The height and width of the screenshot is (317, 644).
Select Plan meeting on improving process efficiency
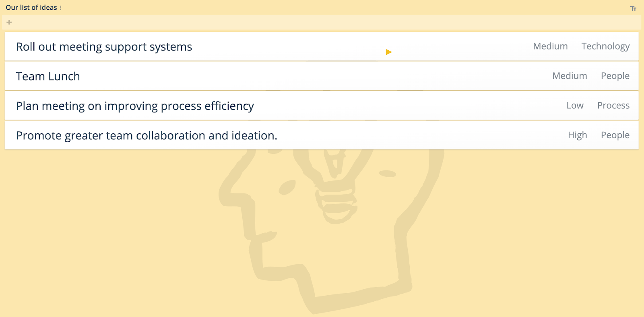[x=135, y=106]
